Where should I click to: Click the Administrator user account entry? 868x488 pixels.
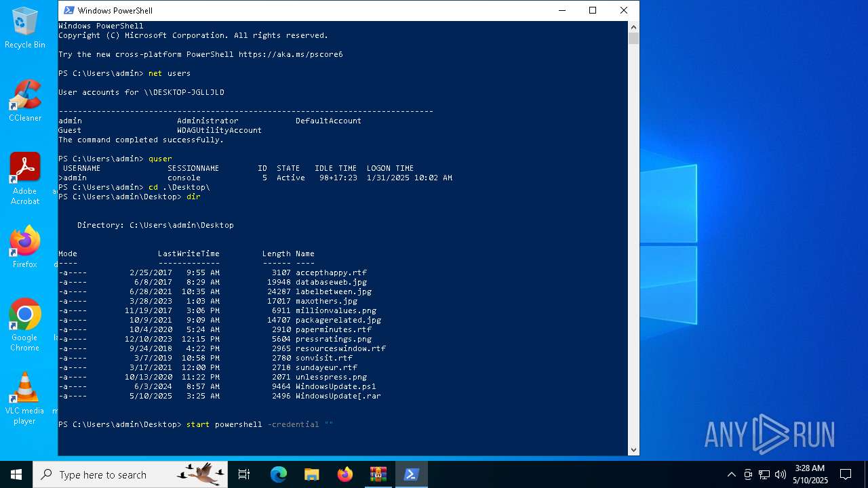208,121
